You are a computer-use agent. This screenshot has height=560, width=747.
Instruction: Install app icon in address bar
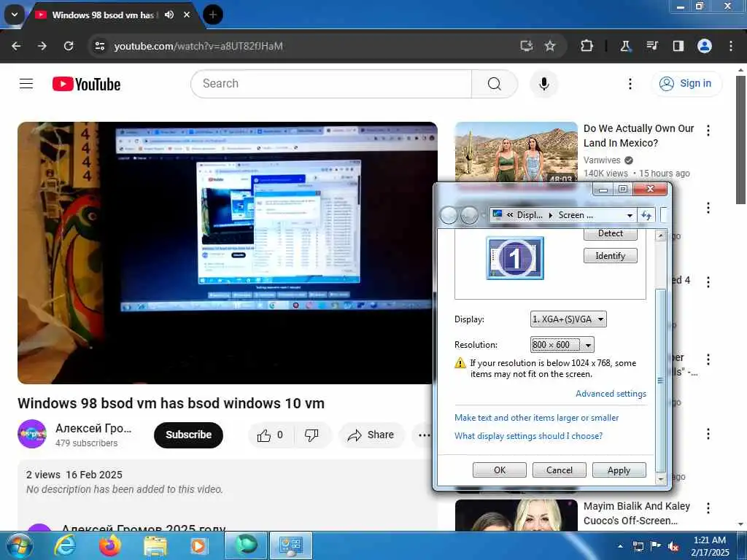click(526, 46)
